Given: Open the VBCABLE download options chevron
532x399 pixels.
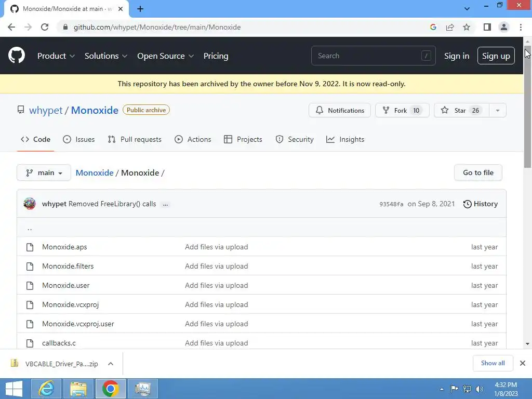Looking at the screenshot, I should coord(111,364).
